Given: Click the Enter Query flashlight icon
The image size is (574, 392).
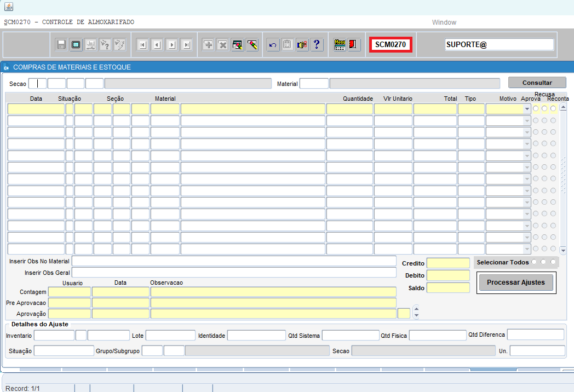Looking at the screenshot, I should point(105,45).
